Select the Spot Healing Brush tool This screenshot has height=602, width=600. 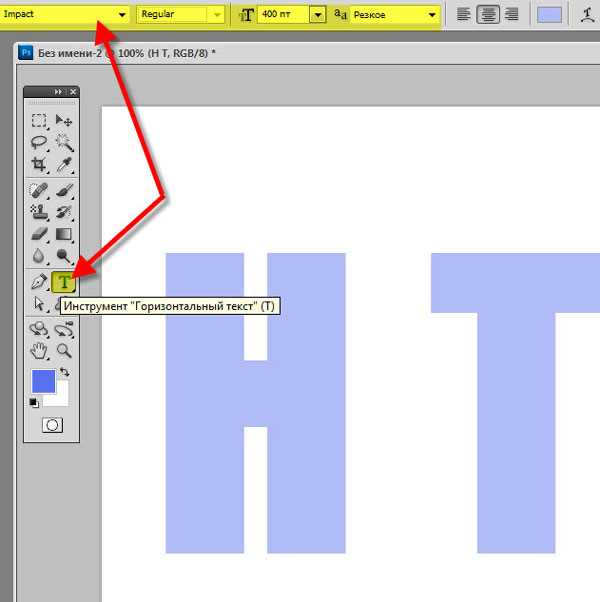pos(39,190)
